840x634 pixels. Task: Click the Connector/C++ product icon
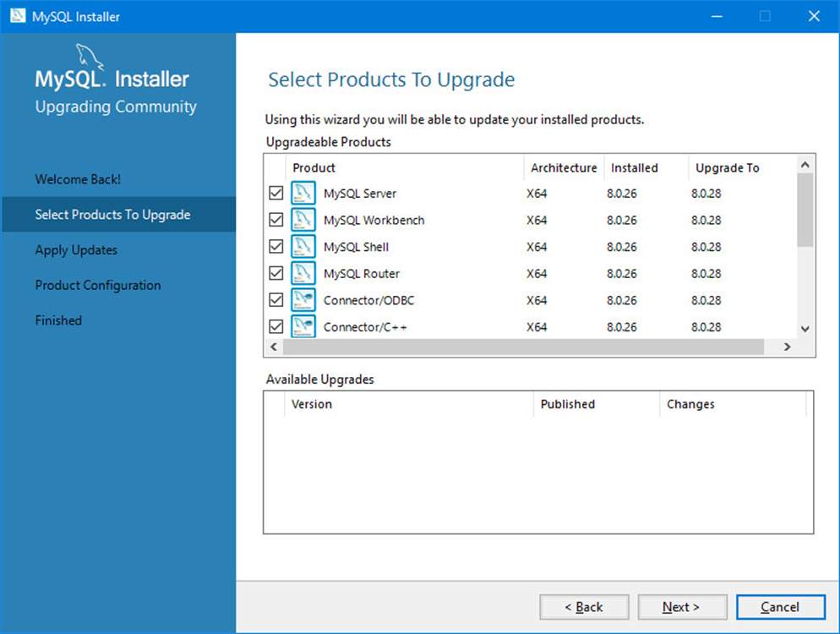pyautogui.click(x=303, y=325)
